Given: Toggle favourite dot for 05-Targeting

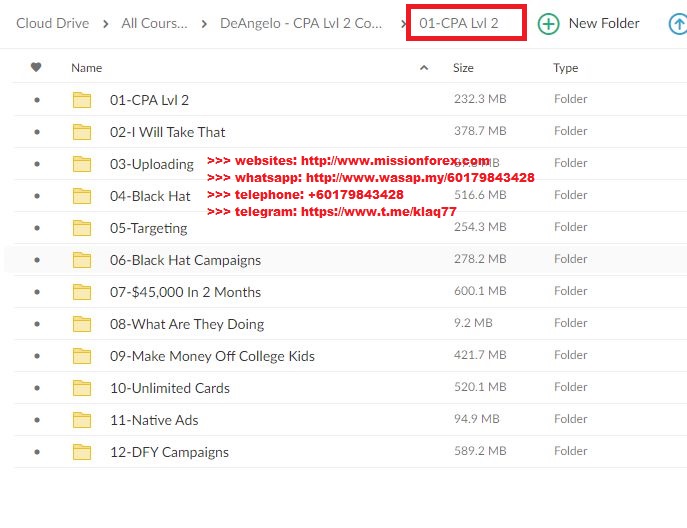Looking at the screenshot, I should click(x=37, y=228).
